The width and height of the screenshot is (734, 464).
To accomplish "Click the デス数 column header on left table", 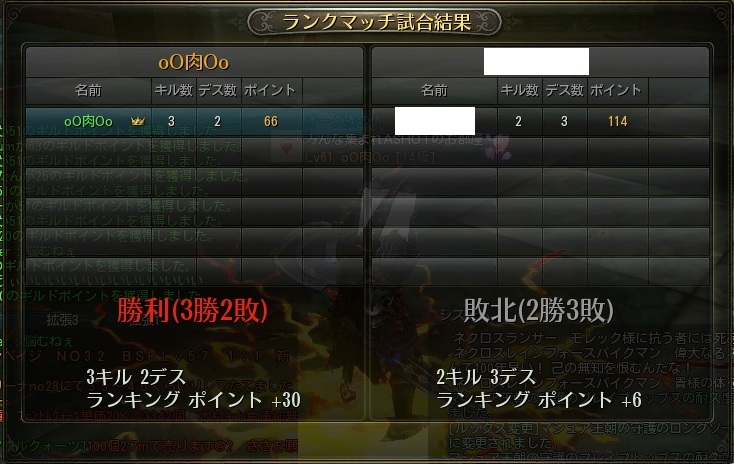I will (x=218, y=90).
